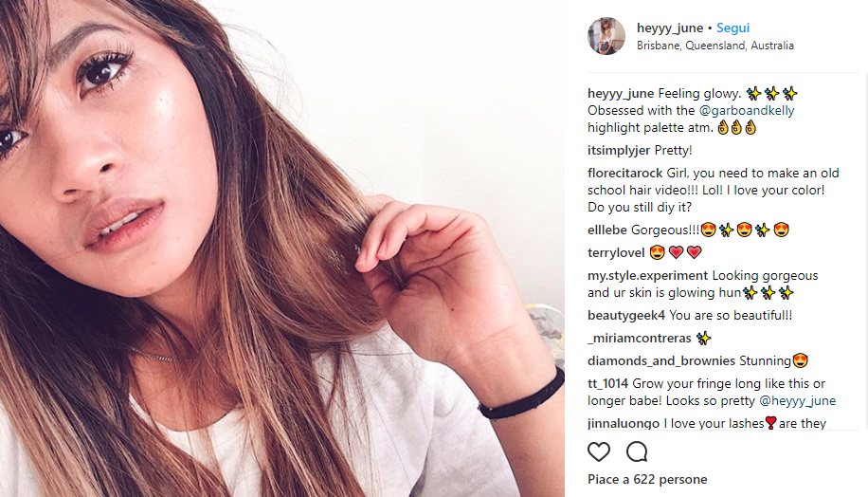This screenshot has width=868, height=497.
Task: Open heyyy_june profile picture avatar
Action: pos(606,36)
